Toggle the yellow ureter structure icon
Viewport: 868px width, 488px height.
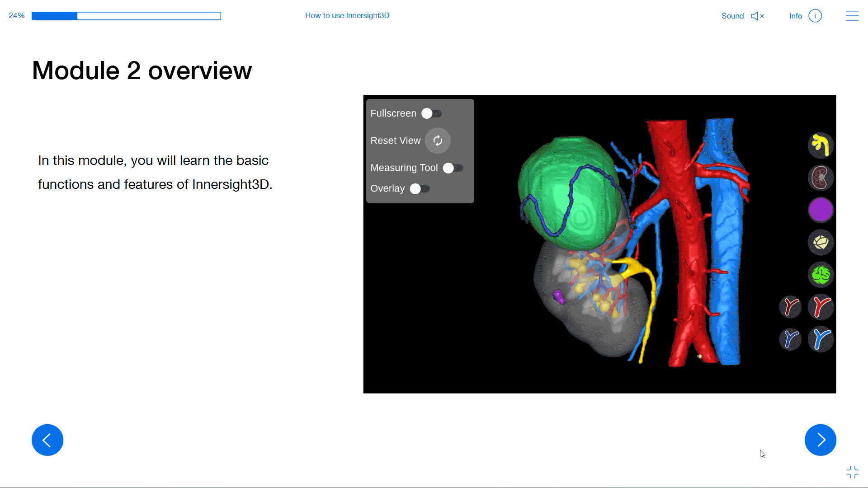pyautogui.click(x=821, y=145)
